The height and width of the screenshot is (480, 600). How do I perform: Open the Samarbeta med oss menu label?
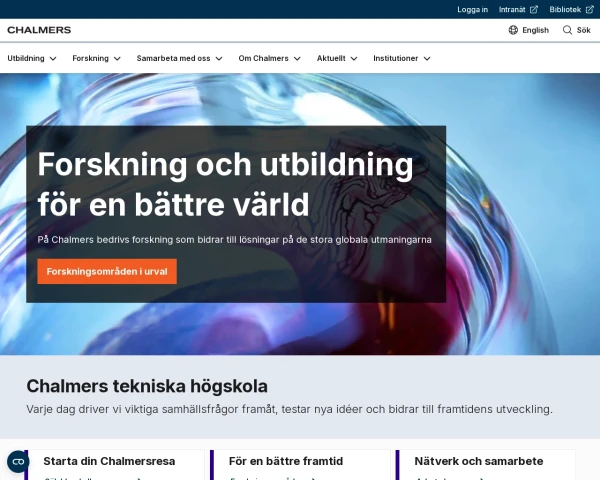tap(173, 58)
